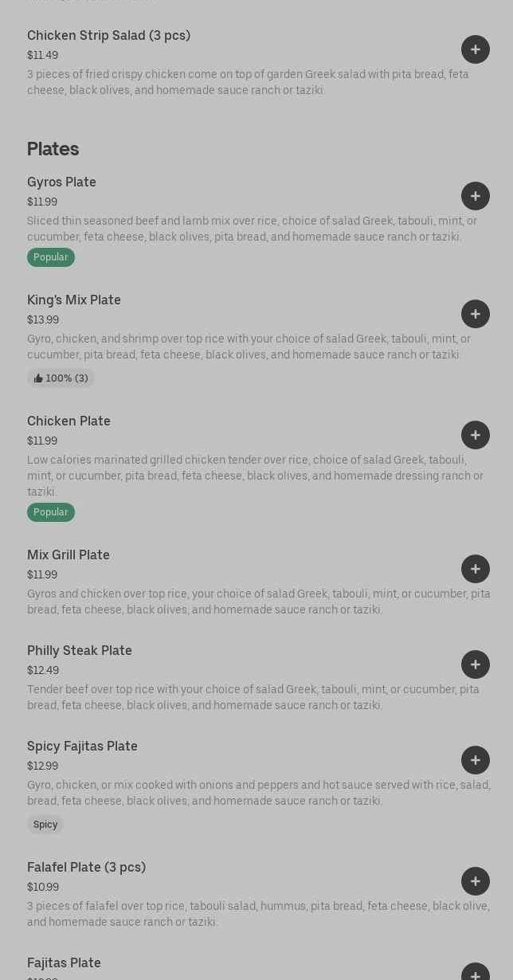Add Falafel Plate (3 pcs) to cart
This screenshot has width=513, height=980.
pos(476,881)
